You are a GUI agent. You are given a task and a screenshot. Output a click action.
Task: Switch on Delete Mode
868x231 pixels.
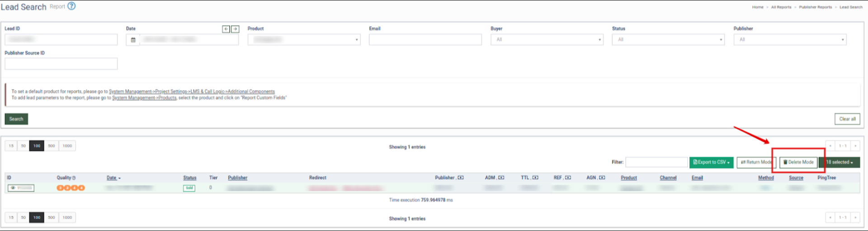point(798,162)
